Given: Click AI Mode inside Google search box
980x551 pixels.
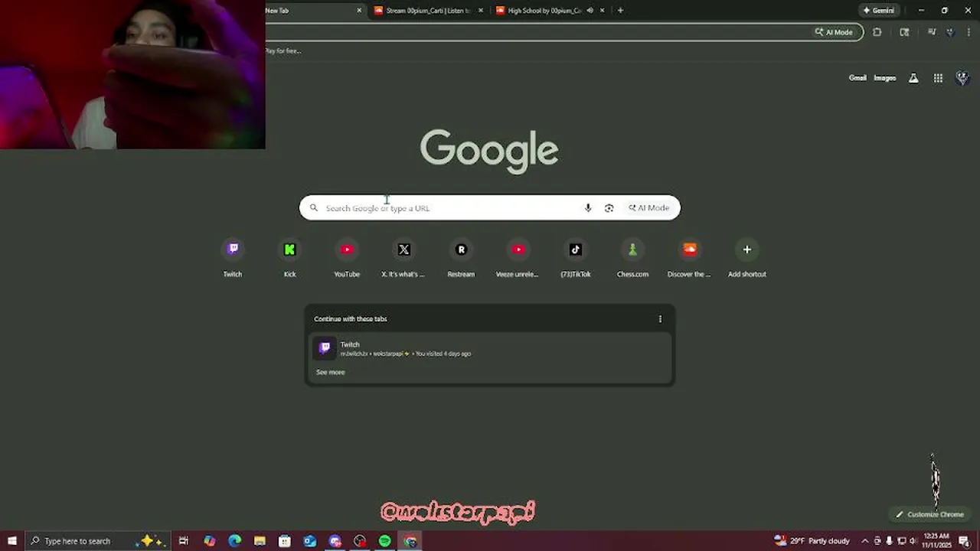Looking at the screenshot, I should point(648,208).
